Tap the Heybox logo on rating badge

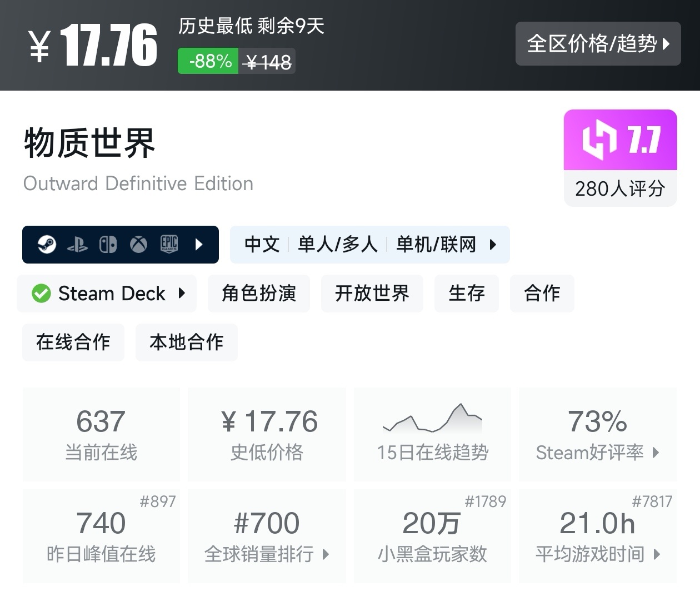click(x=599, y=140)
